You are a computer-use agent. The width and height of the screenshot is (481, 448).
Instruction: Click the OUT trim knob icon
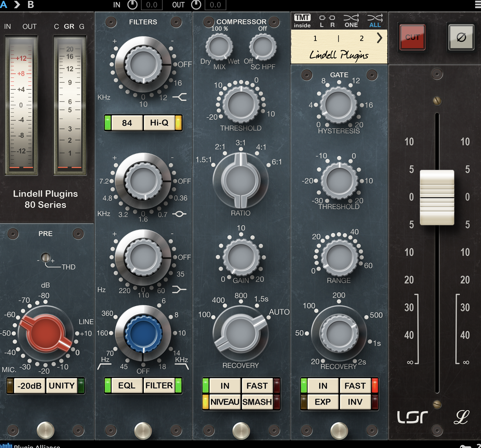196,5
